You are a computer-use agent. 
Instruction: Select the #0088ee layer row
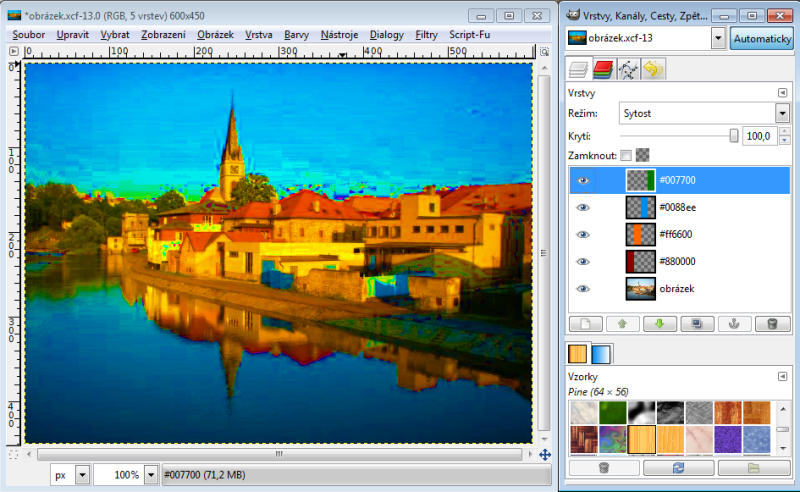tap(680, 207)
